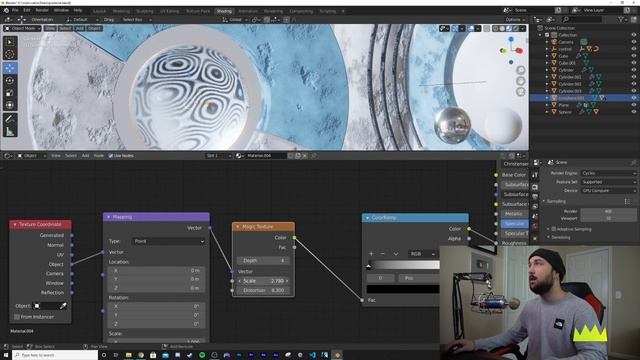The image size is (640, 360).
Task: Open the ColorRamp RGB mode dropdown
Action: 422,254
